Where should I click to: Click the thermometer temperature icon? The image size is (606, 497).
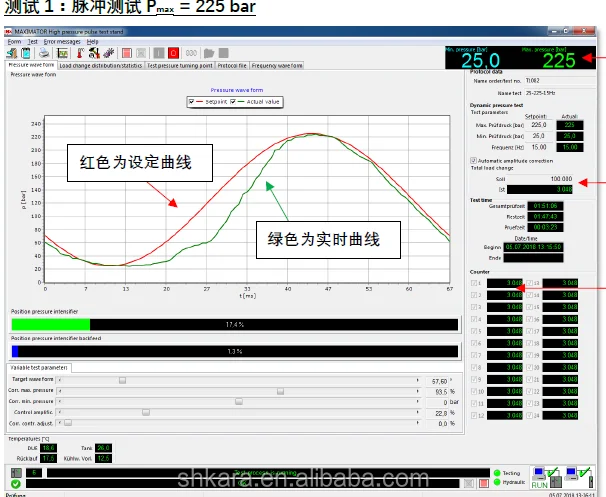pyautogui.click(x=80, y=52)
